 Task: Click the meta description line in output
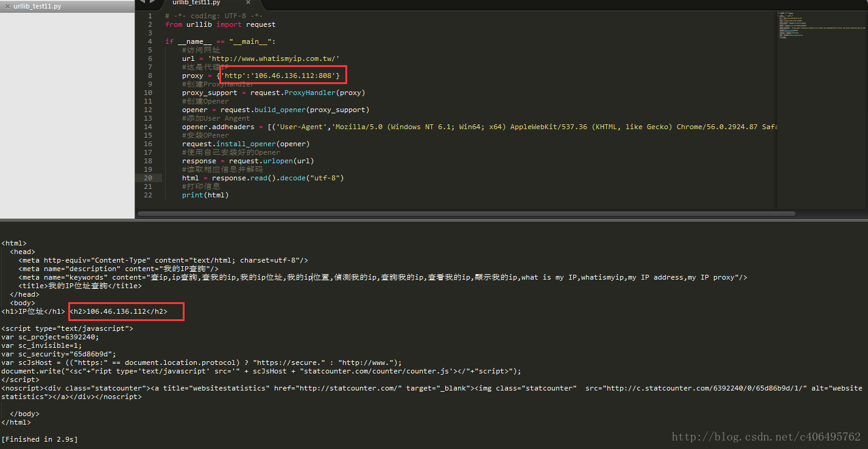coord(118,269)
